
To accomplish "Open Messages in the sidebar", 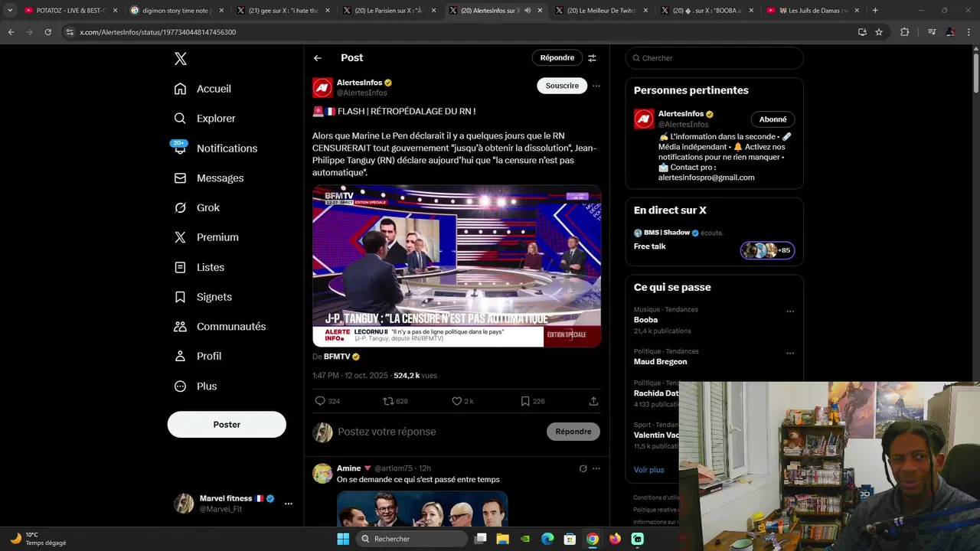I will point(209,178).
